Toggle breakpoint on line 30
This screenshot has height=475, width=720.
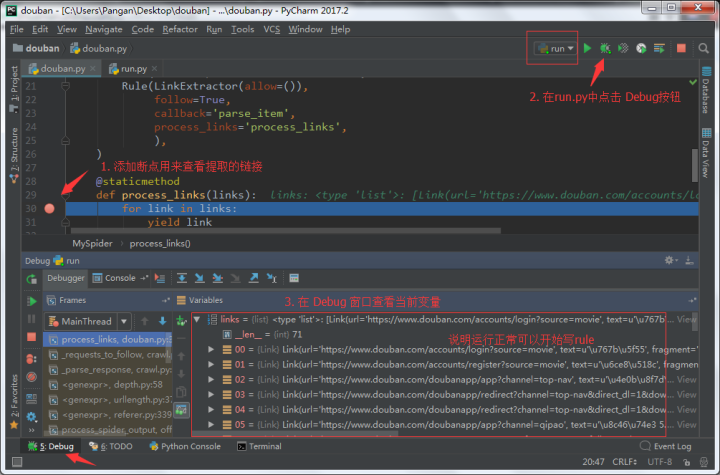click(x=50, y=209)
